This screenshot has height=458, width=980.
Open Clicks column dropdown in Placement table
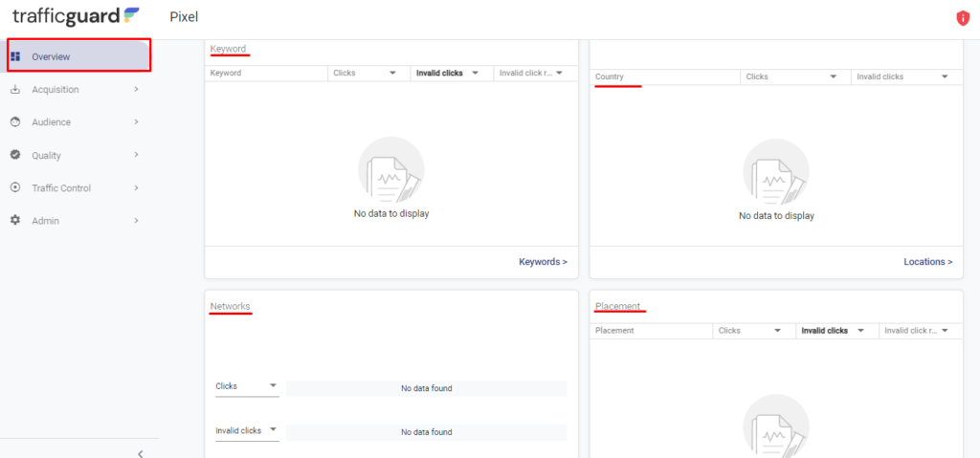(777, 331)
